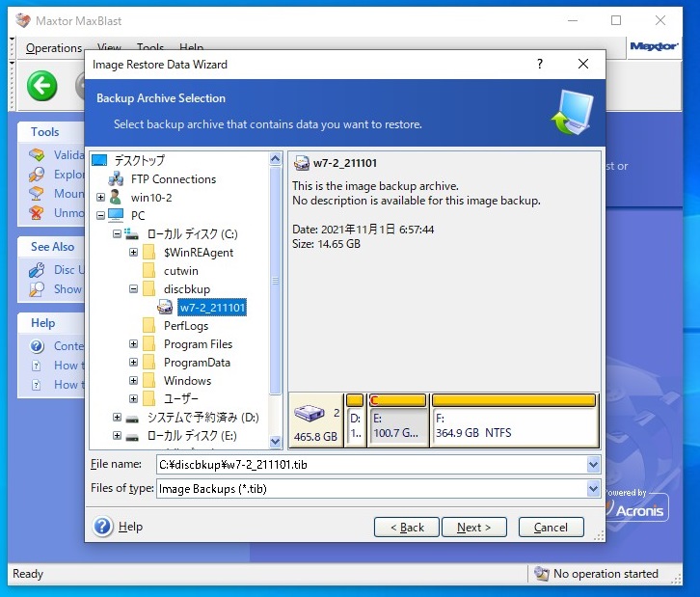Collapse the discbkup folder node
Image resolution: width=700 pixels, height=597 pixels.
tap(133, 289)
